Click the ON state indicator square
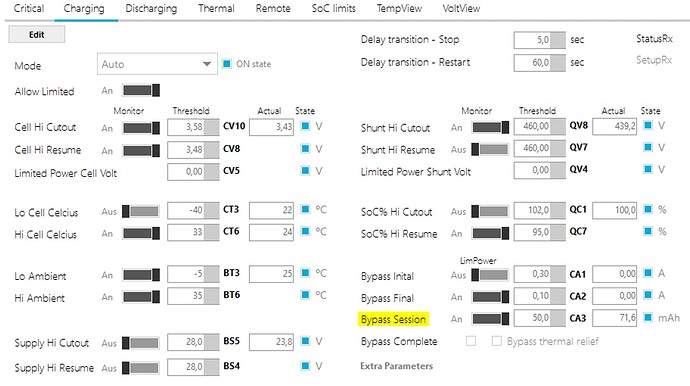 click(227, 64)
